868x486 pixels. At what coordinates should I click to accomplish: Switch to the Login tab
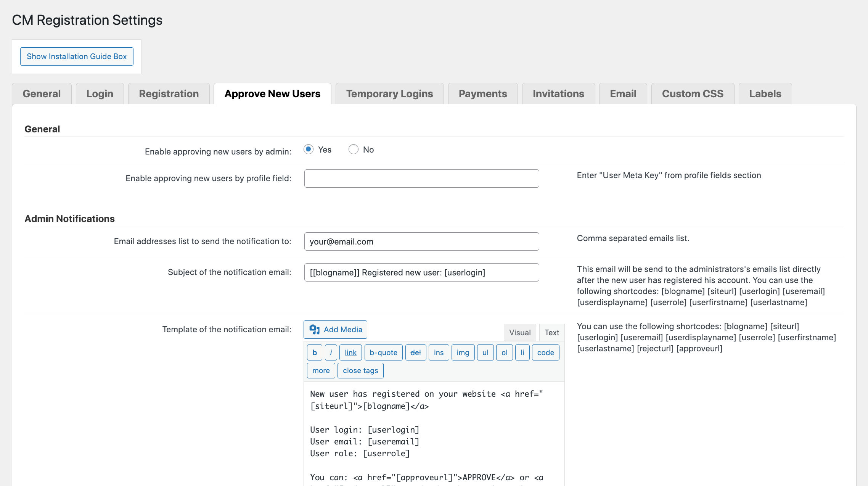tap(100, 94)
